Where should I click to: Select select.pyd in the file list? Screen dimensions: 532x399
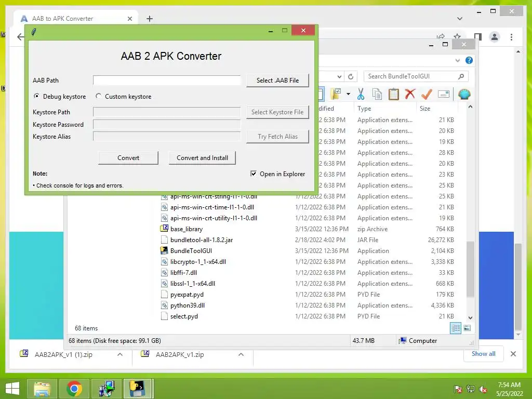(x=184, y=316)
